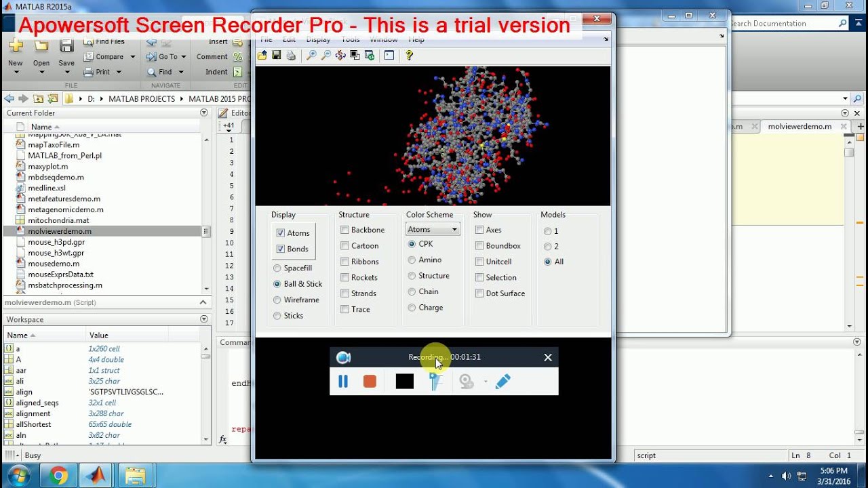Select model 1 radio button

(547, 231)
